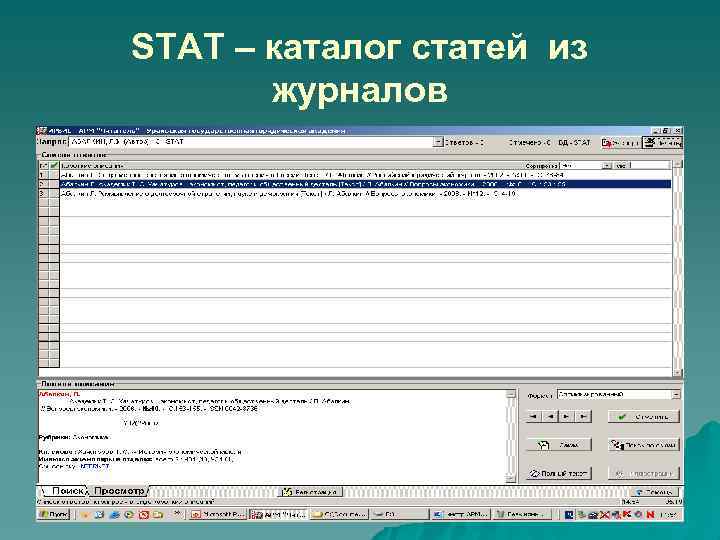Open the Windows Пуск start button
This screenshot has width=720, height=540.
54,514
